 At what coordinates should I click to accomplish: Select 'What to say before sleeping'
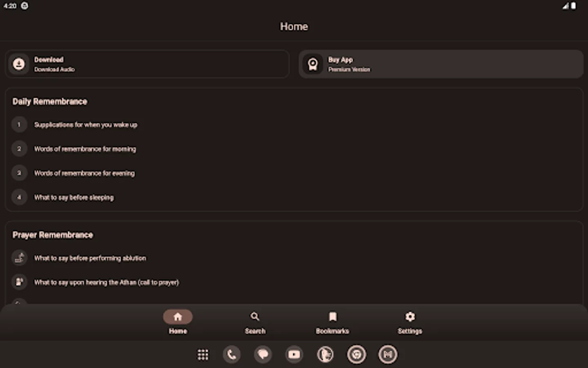tap(74, 197)
